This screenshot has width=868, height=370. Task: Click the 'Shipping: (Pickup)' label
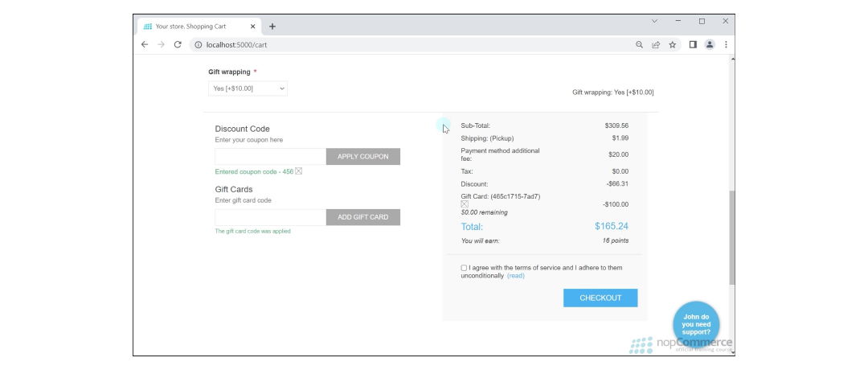coord(487,138)
